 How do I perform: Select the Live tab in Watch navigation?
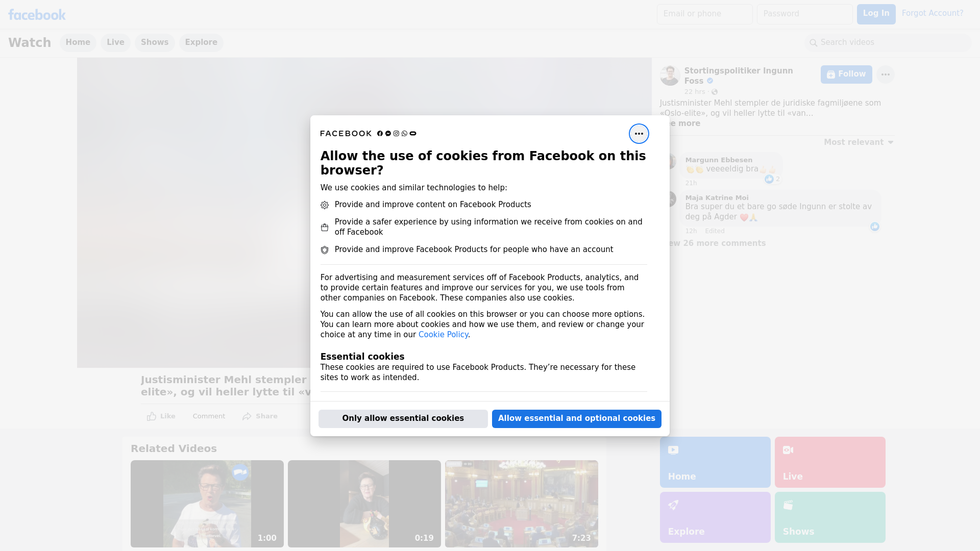point(115,43)
